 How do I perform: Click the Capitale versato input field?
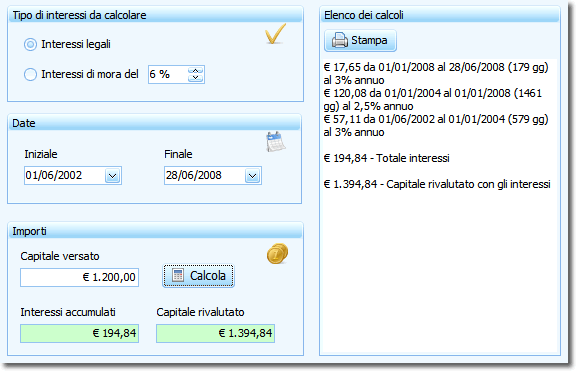coord(79,277)
